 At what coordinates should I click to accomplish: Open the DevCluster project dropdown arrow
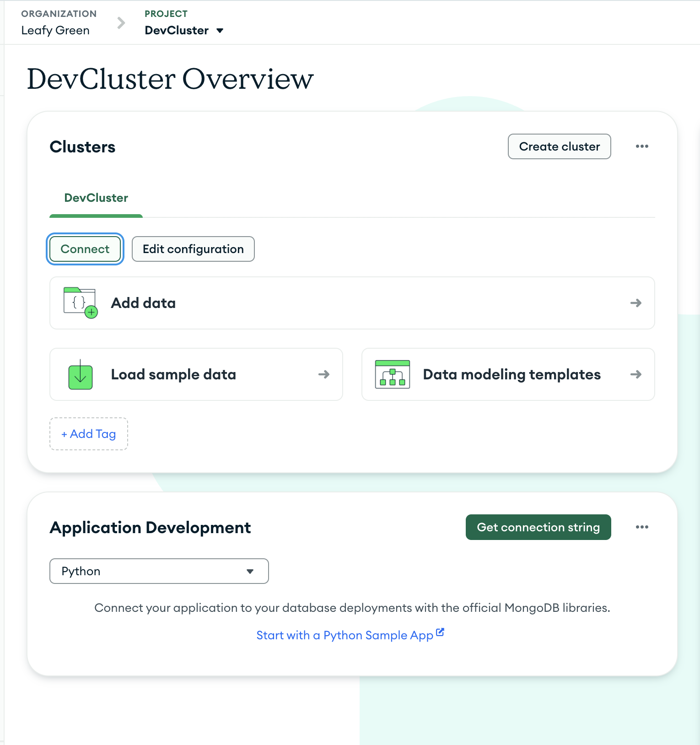point(220,31)
